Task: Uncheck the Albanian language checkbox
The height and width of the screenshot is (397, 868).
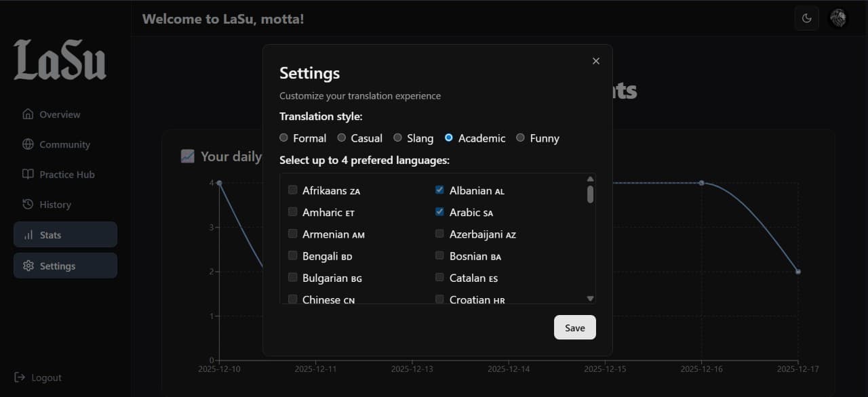Action: tap(439, 190)
